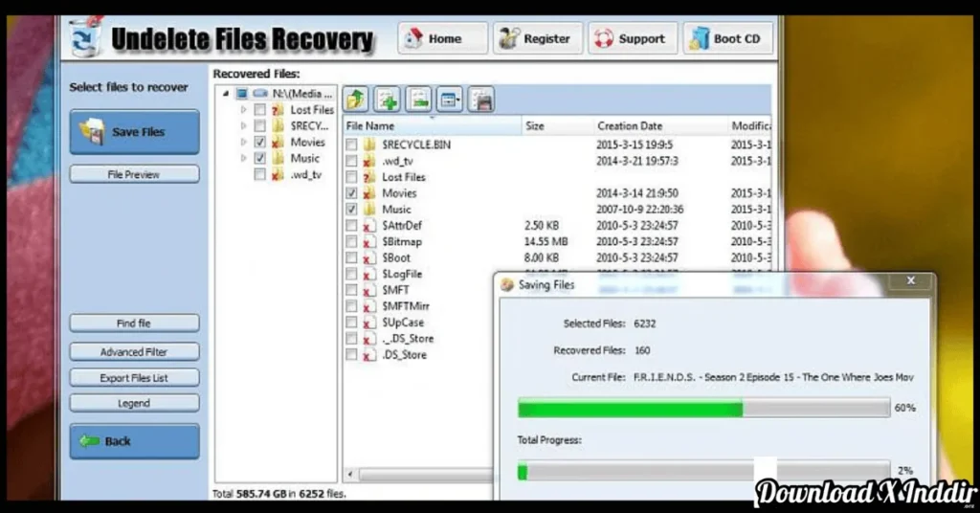The width and height of the screenshot is (980, 513).
Task: Click the horizontal scrollbar left arrow
Action: (x=350, y=475)
